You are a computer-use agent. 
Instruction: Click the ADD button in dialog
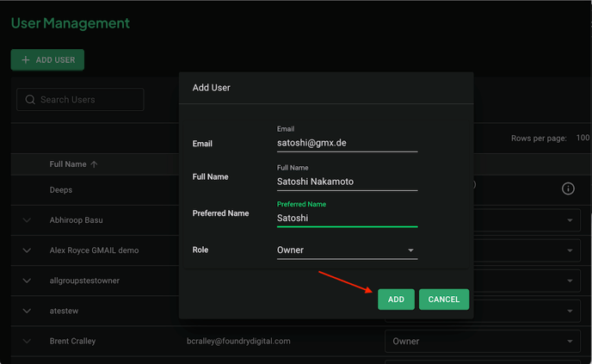[396, 299]
